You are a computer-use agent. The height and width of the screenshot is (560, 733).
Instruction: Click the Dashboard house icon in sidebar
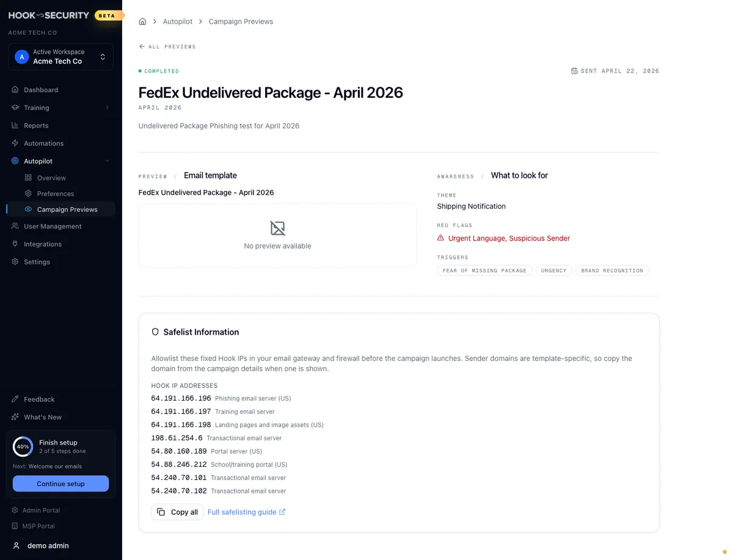[15, 90]
